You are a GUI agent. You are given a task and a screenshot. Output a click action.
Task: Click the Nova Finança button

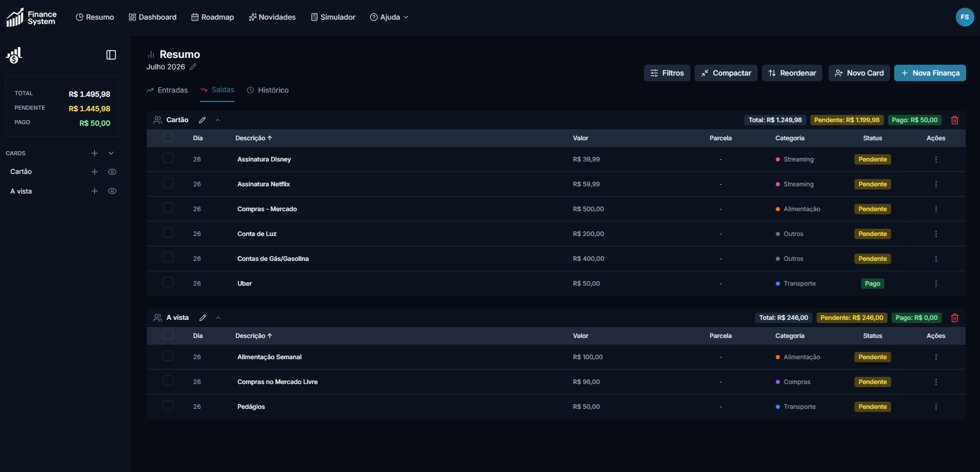[930, 73]
